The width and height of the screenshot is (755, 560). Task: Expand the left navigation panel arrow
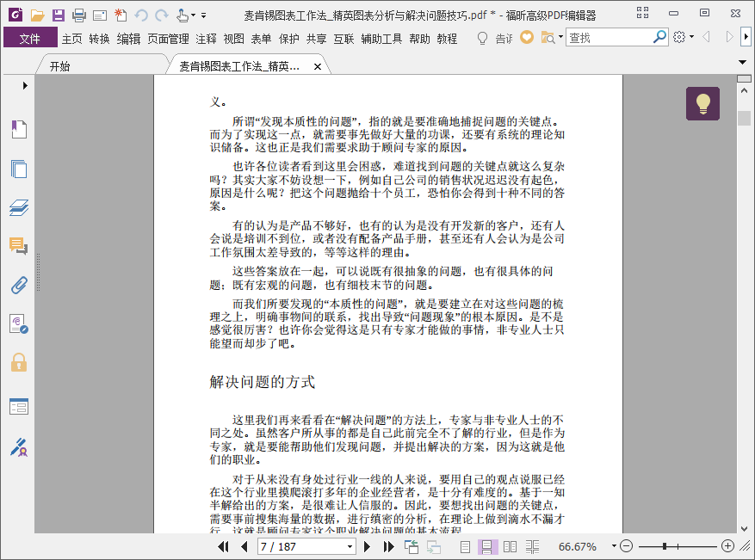(25, 86)
